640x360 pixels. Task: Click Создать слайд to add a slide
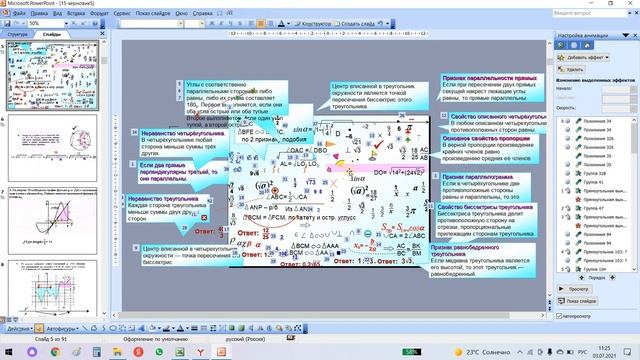coord(354,24)
